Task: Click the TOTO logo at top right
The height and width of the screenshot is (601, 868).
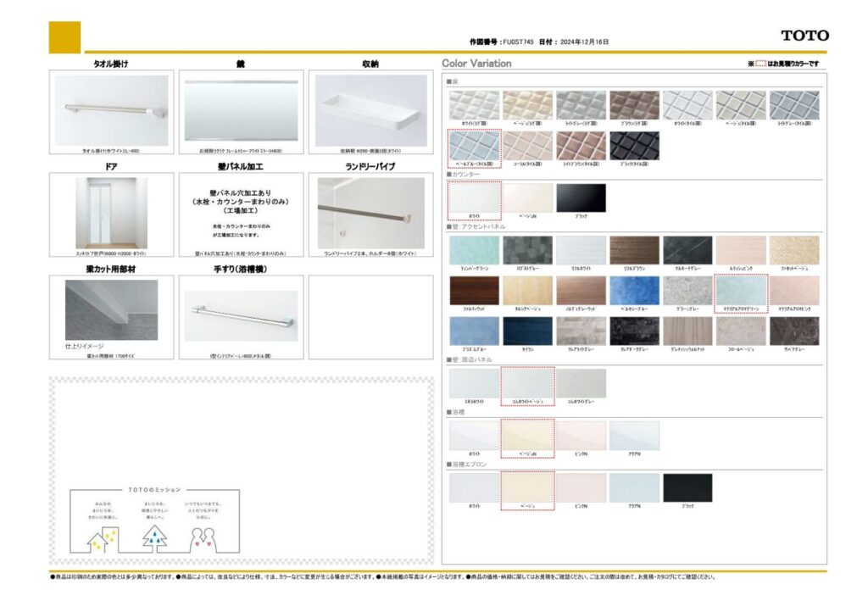Action: [x=804, y=36]
